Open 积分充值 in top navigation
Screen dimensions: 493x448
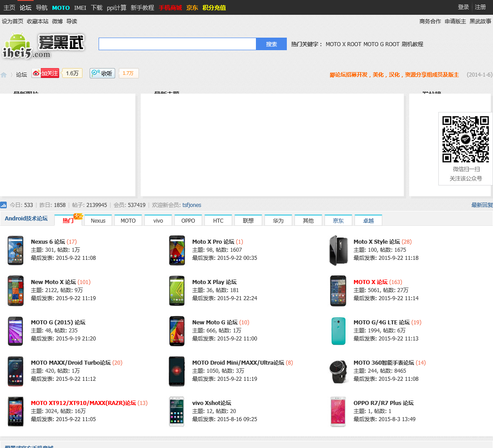[214, 8]
